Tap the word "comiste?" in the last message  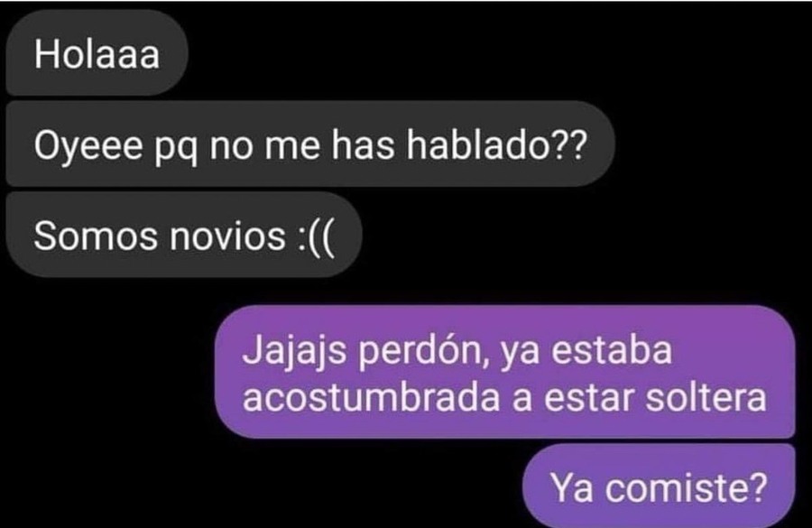tap(686, 488)
